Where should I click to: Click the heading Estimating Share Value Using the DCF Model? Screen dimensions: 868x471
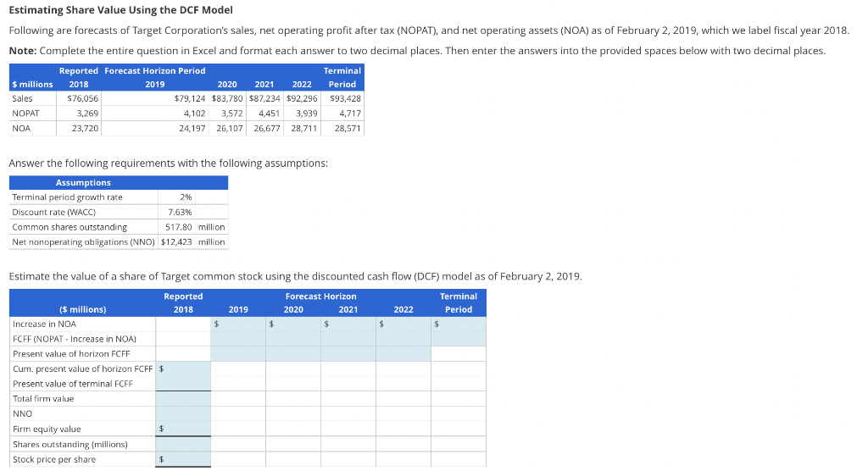[120, 10]
